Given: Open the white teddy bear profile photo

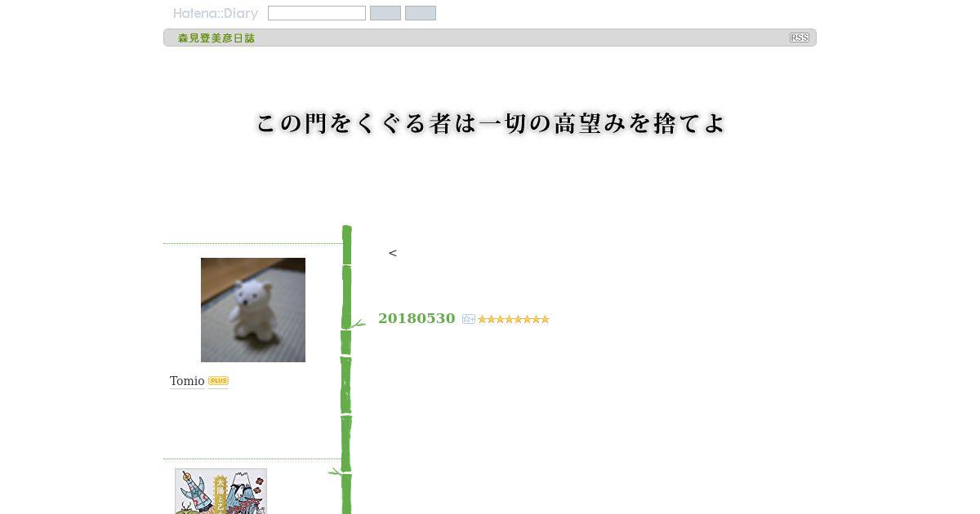Looking at the screenshot, I should (x=253, y=310).
